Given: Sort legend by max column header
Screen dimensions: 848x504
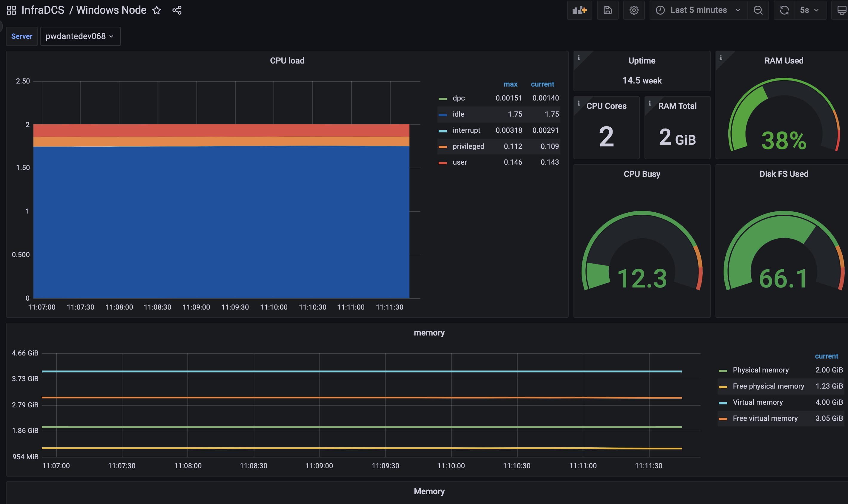Looking at the screenshot, I should pyautogui.click(x=510, y=84).
